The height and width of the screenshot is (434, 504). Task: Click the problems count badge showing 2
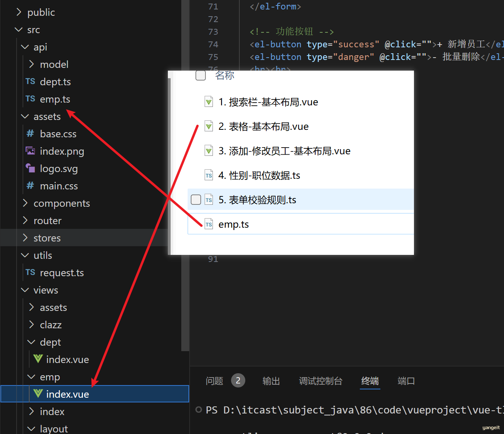tap(238, 380)
